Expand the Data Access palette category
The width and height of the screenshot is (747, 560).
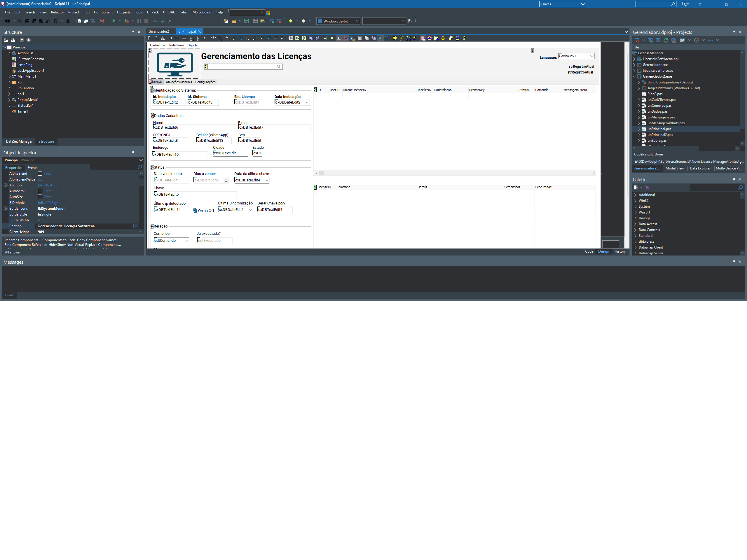(x=635, y=224)
